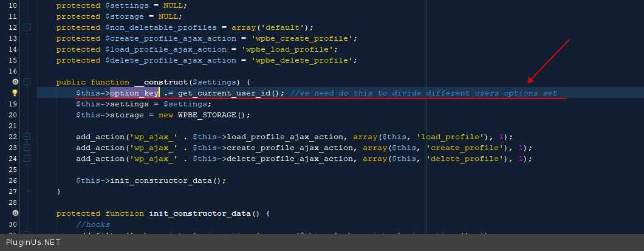Viewport: 644px width, 251px height.
Task: Collapse the init_constructor_data function fold marker
Action: coord(27,213)
